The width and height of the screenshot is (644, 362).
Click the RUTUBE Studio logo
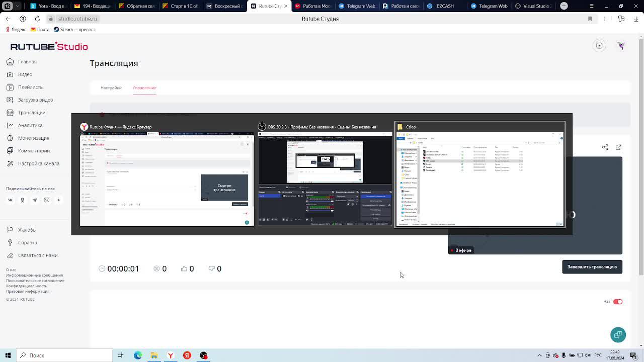[49, 46]
